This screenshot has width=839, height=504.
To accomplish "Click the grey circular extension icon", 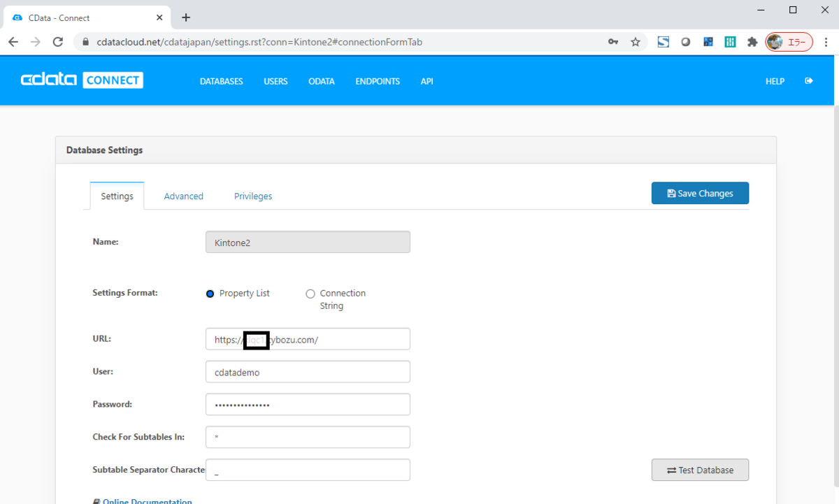I will (x=686, y=42).
